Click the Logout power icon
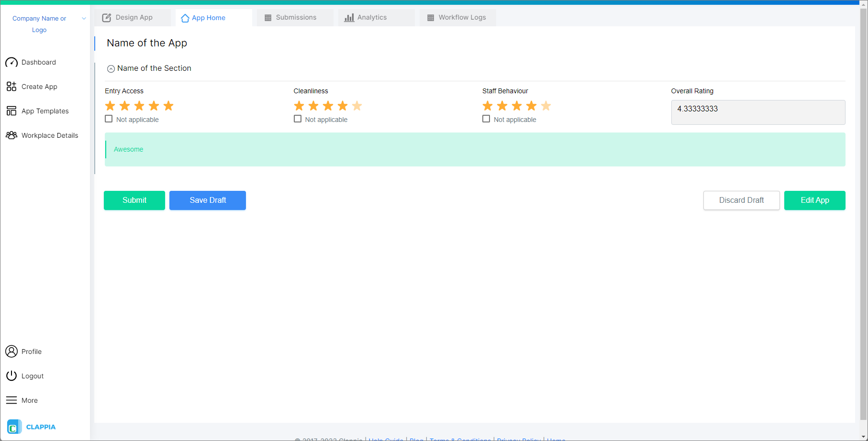The image size is (868, 441). tap(11, 375)
